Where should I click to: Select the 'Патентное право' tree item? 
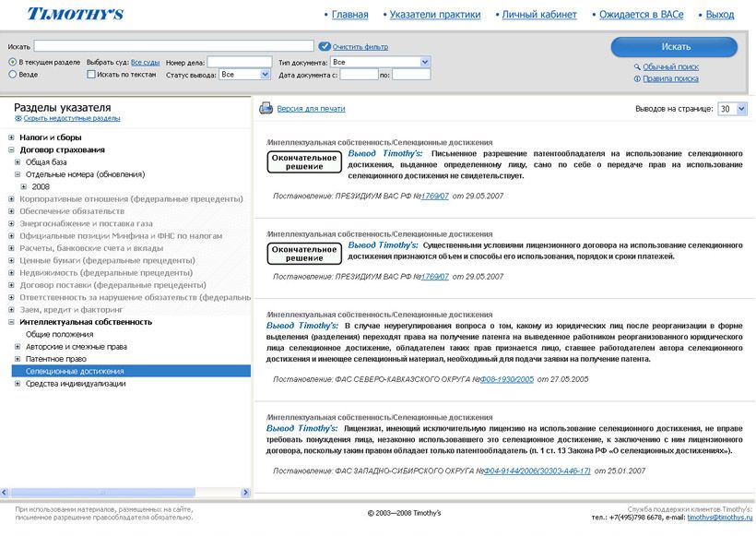pos(56,359)
